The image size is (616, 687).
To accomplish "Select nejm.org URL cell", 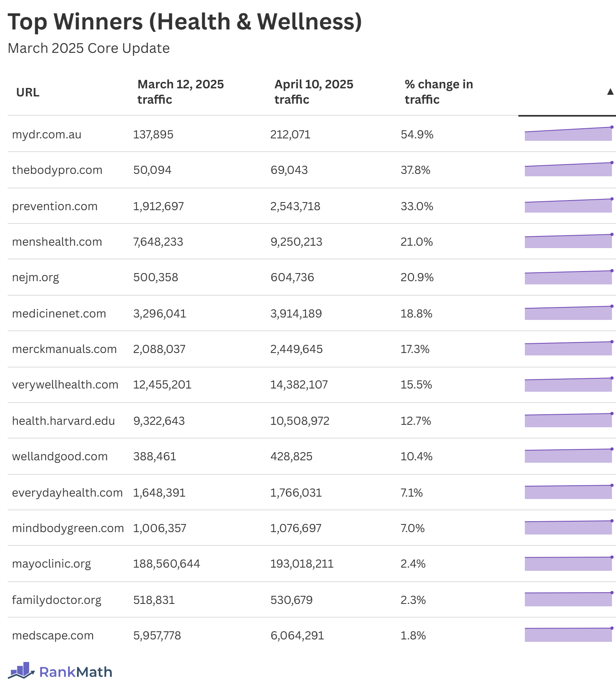I will [x=35, y=277].
